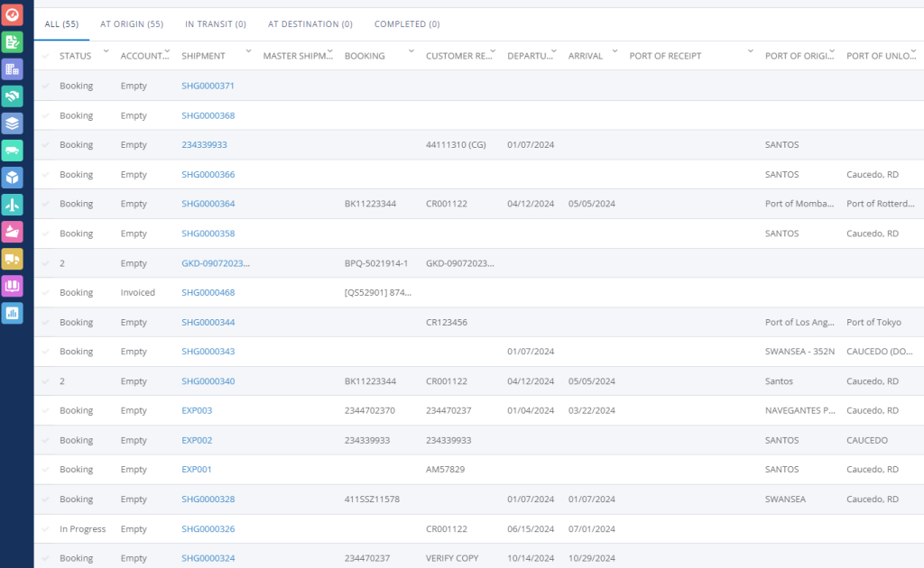Open the SHIPMENT column filter chevron
This screenshot has width=924, height=568.
tap(248, 51)
